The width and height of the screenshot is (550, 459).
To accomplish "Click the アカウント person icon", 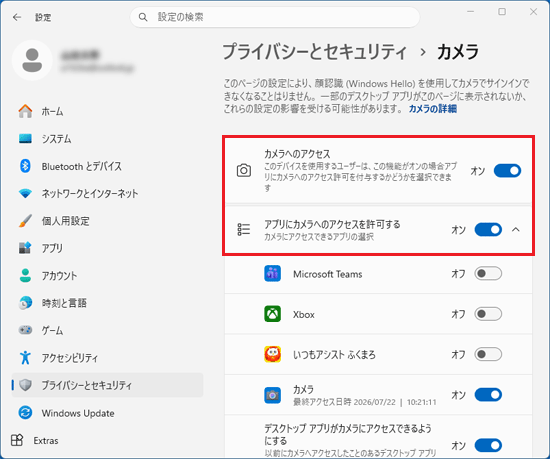I will pos(25,276).
